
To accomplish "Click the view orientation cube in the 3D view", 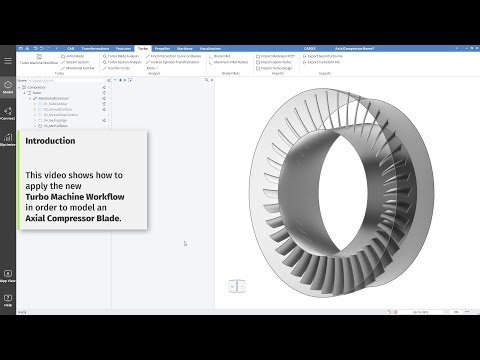I will click(x=237, y=286).
